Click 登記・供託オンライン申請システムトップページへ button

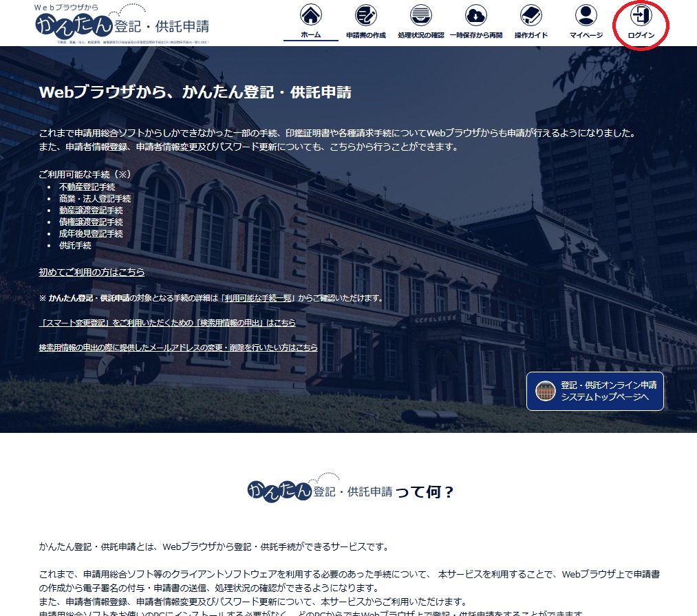[594, 391]
